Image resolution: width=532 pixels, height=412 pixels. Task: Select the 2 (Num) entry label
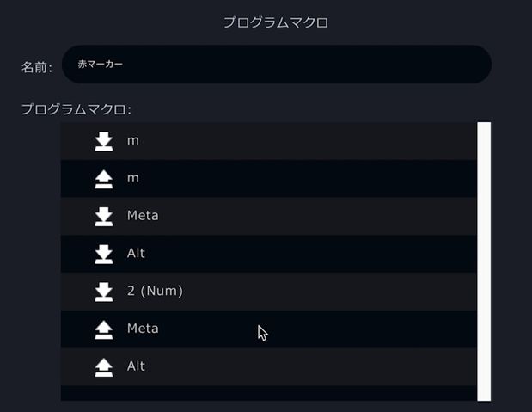(155, 291)
